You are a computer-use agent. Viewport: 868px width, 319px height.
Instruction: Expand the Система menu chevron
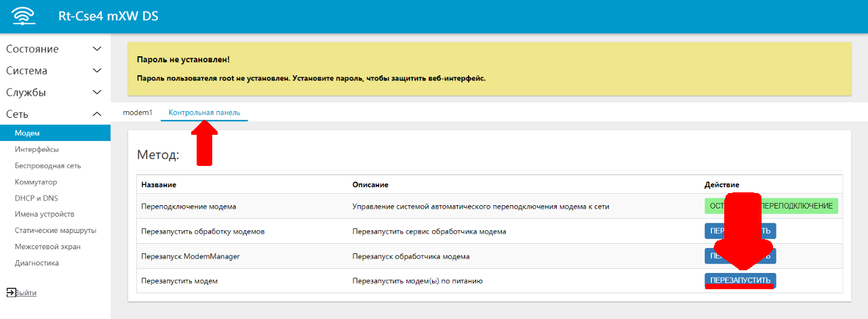click(x=97, y=70)
